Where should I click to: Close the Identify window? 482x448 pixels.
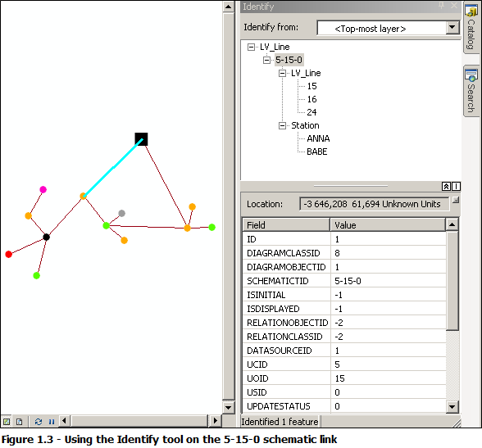tap(454, 6)
